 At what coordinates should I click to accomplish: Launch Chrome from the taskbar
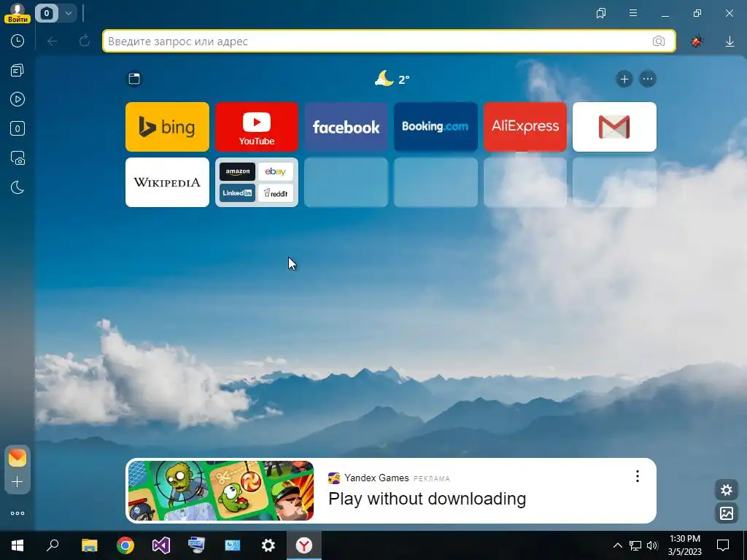[125, 545]
